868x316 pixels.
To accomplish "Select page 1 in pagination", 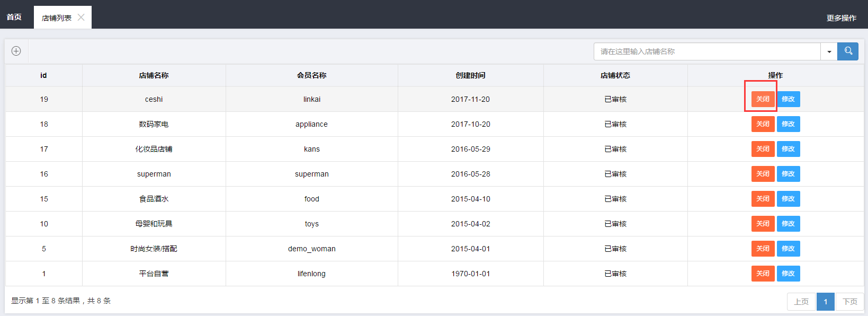I will (x=825, y=302).
